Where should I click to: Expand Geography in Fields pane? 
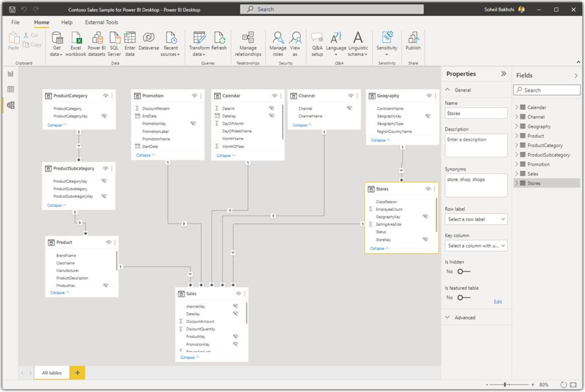point(516,126)
